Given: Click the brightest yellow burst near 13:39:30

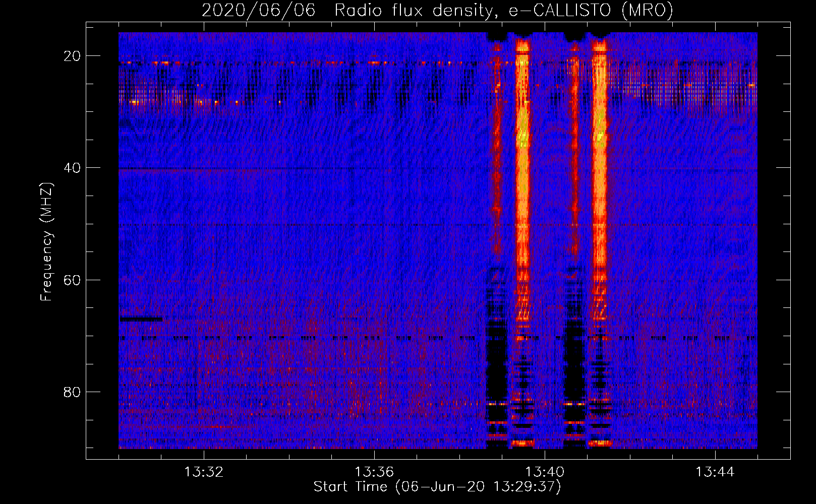Looking at the screenshot, I should pyautogui.click(x=523, y=151).
